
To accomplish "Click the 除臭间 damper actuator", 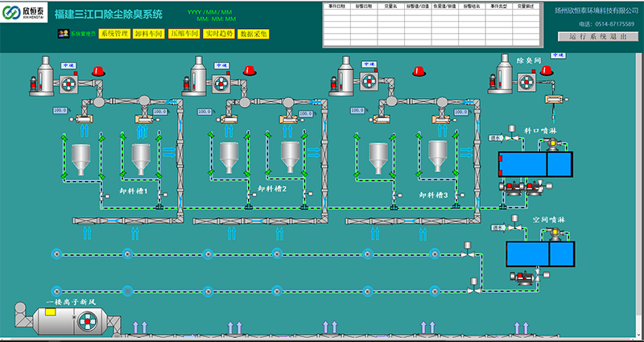I will pos(555,99).
